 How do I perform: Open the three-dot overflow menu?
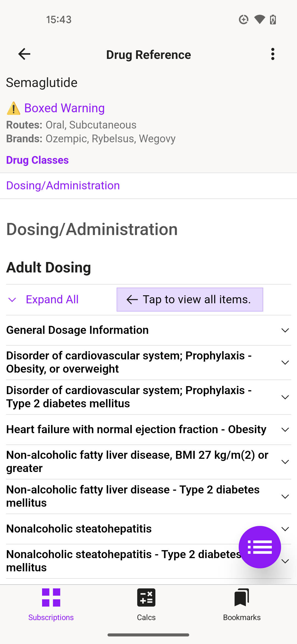[273, 54]
